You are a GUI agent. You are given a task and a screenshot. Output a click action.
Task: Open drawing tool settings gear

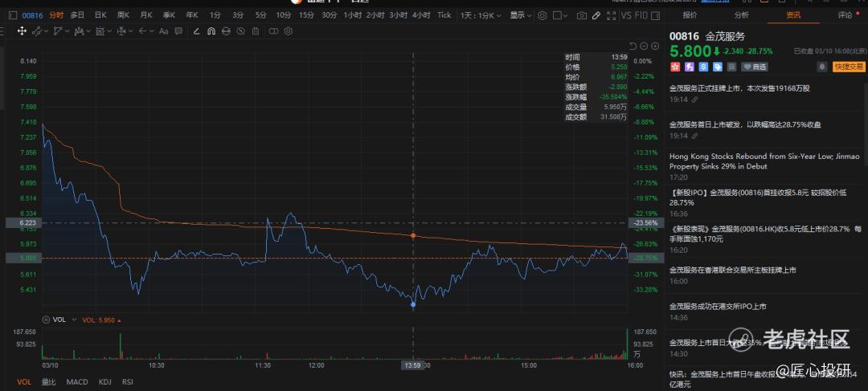tap(288, 31)
